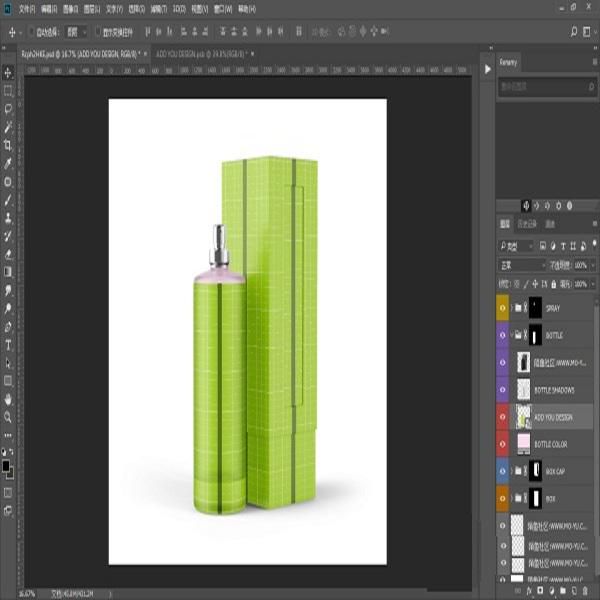Open the auto-select target dropdown
This screenshot has height=600, width=600.
[x=76, y=32]
